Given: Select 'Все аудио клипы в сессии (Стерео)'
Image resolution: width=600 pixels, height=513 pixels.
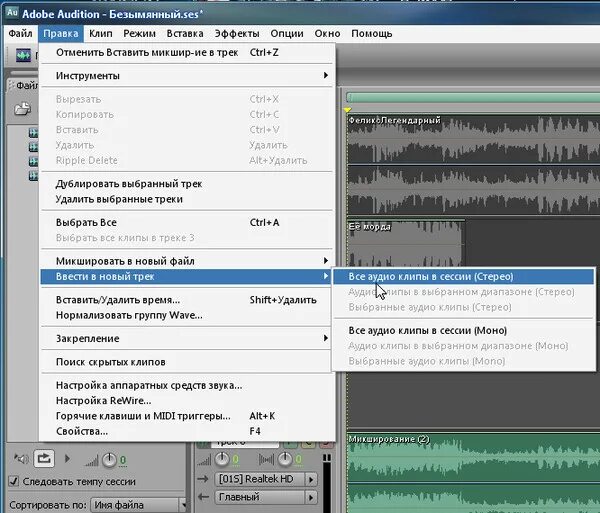Looking at the screenshot, I should pyautogui.click(x=463, y=276).
